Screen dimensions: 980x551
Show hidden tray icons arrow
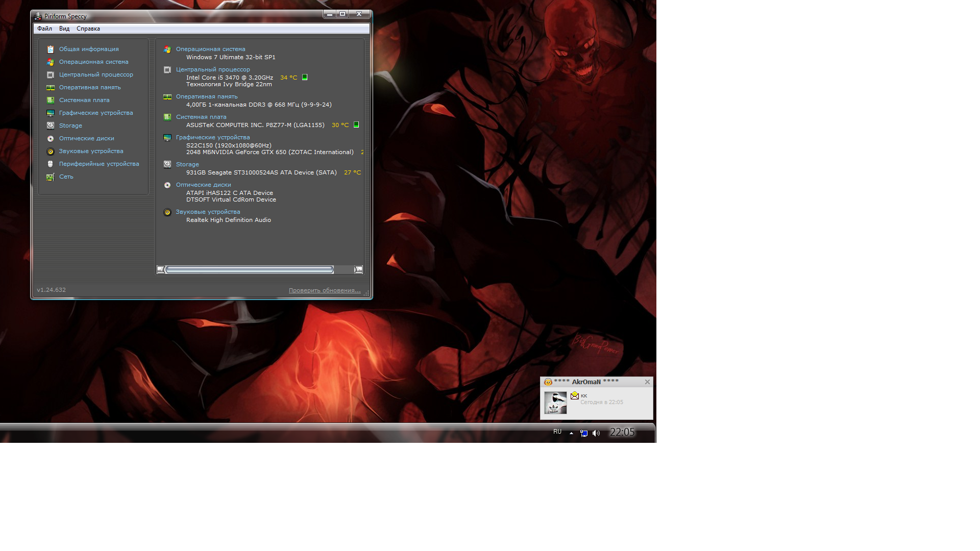[x=571, y=433]
